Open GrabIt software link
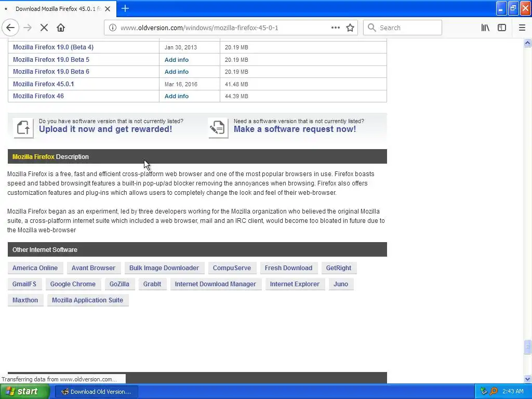Image resolution: width=532 pixels, height=399 pixels. [x=152, y=284]
